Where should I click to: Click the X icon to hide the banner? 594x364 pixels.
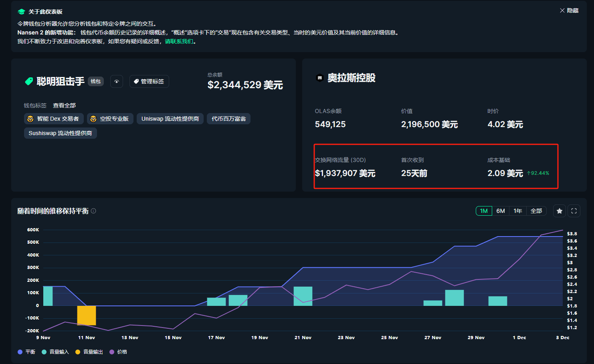[562, 10]
